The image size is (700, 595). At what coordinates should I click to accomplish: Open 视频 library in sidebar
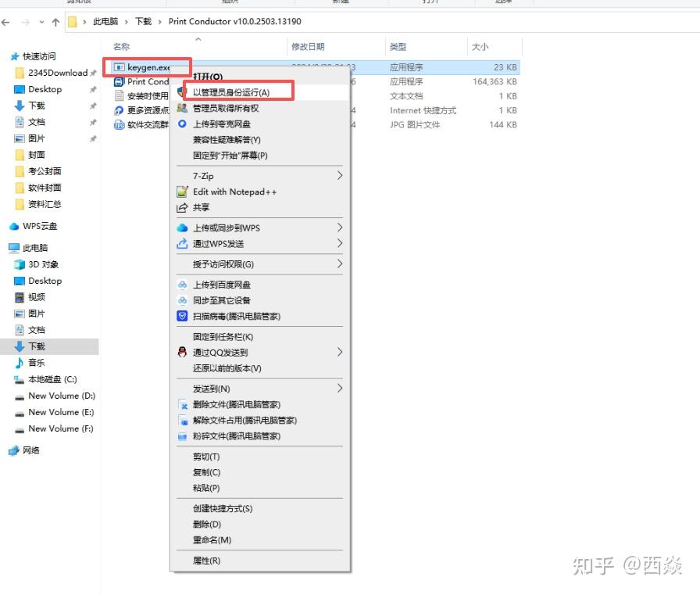37,297
